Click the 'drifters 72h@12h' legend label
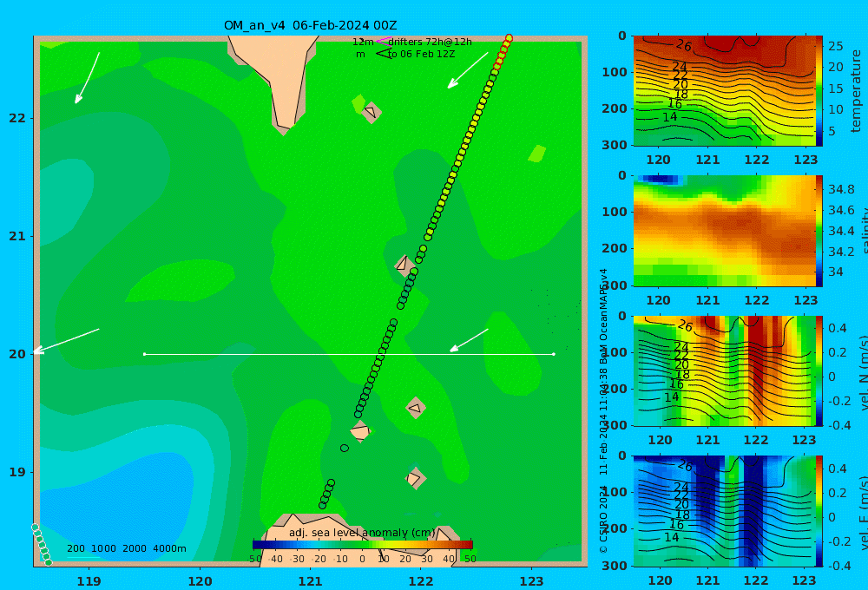 (x=430, y=42)
